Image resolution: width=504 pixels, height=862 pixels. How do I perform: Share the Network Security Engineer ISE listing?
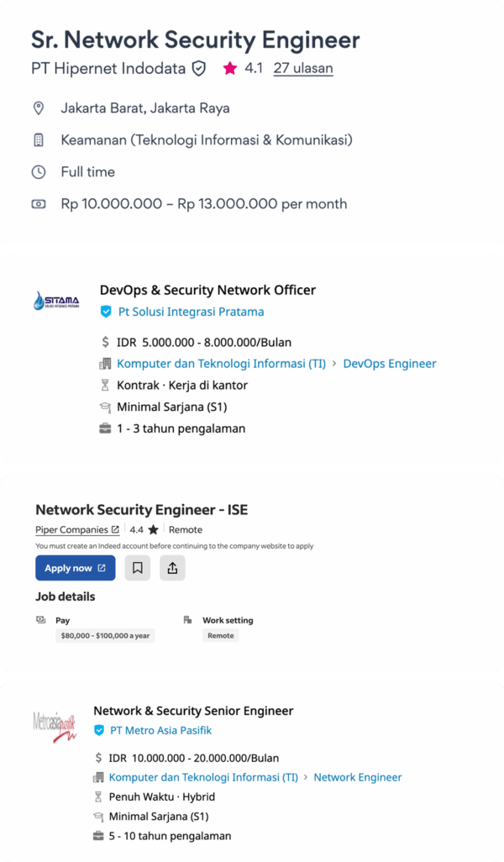tap(172, 568)
